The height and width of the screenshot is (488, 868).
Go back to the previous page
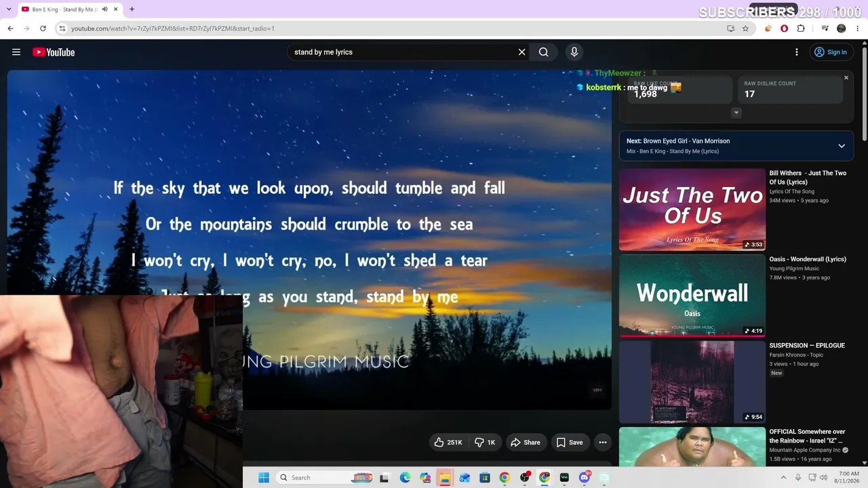click(10, 28)
